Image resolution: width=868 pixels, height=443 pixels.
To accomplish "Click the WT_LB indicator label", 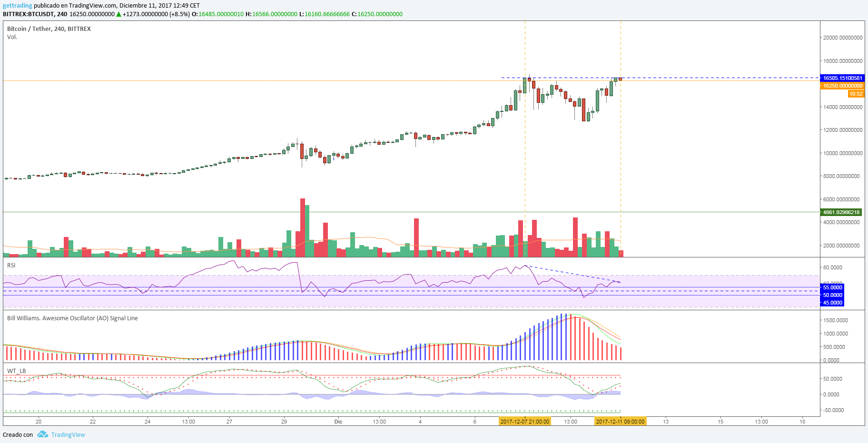I will click(x=17, y=371).
